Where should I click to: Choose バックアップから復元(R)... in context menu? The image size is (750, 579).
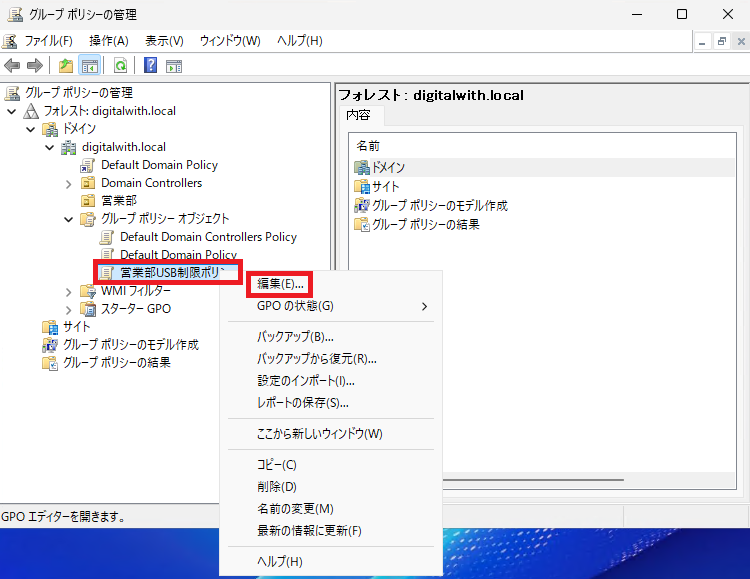pos(317,359)
